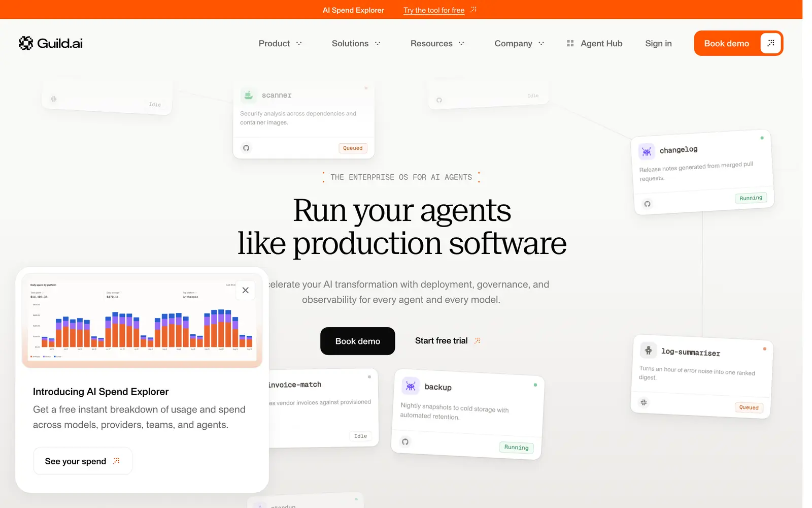
Task: Click the Agent Hub grid icon
Action: [x=570, y=44]
